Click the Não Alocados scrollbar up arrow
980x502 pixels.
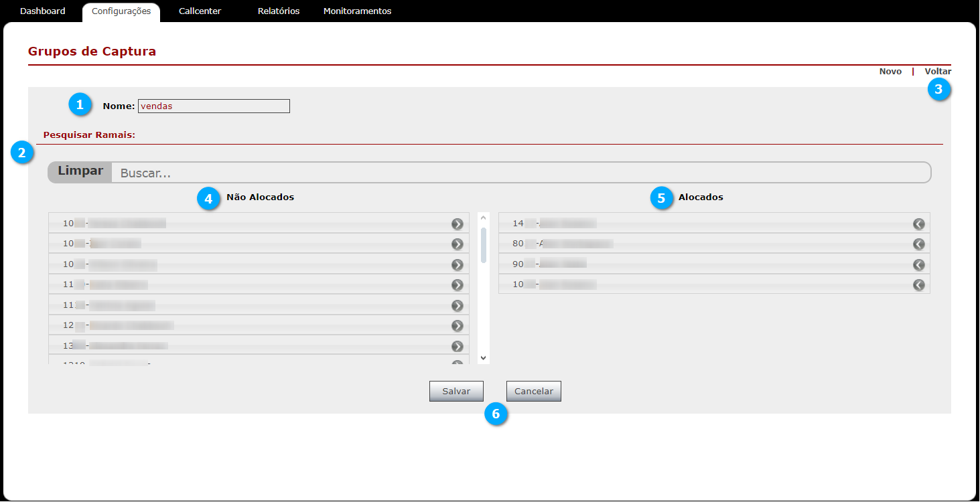(484, 218)
